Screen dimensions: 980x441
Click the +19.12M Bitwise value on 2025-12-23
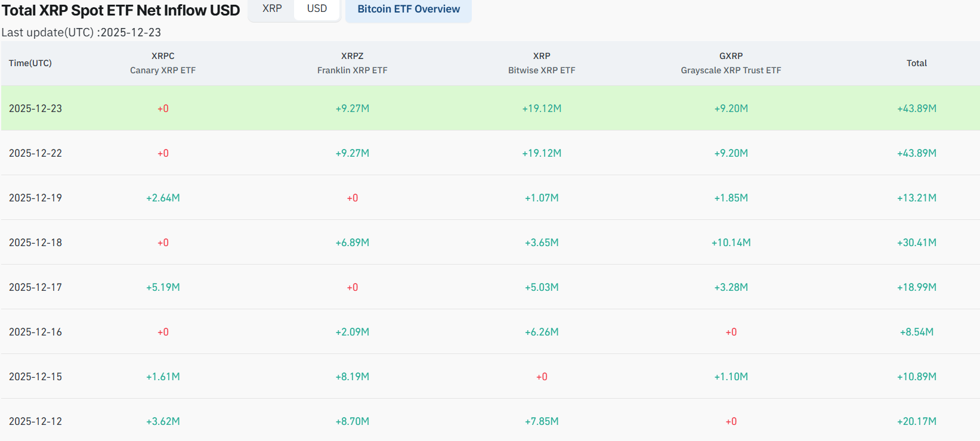click(x=542, y=108)
